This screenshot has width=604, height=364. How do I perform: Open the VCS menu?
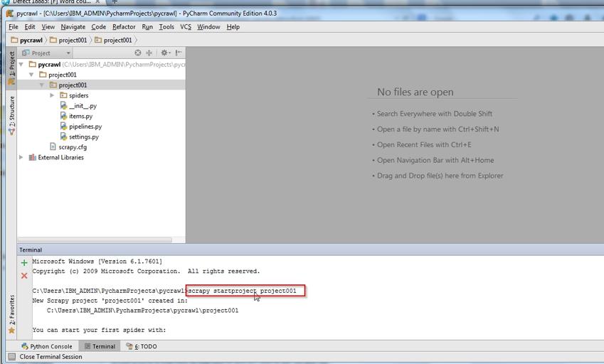(x=186, y=27)
